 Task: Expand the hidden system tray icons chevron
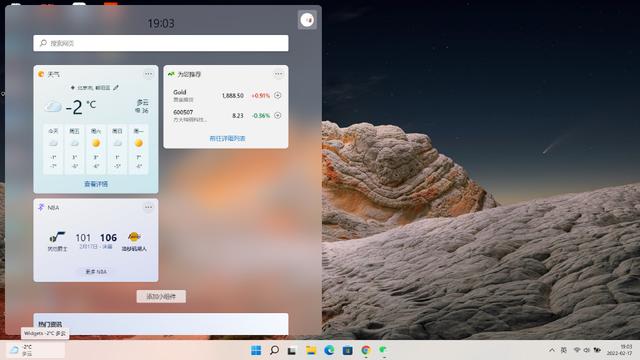(x=552, y=350)
